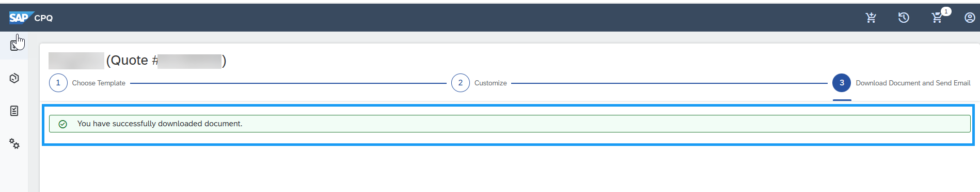The image size is (980, 192).
Task: Open the setup gears sidebar icon
Action: click(x=14, y=144)
